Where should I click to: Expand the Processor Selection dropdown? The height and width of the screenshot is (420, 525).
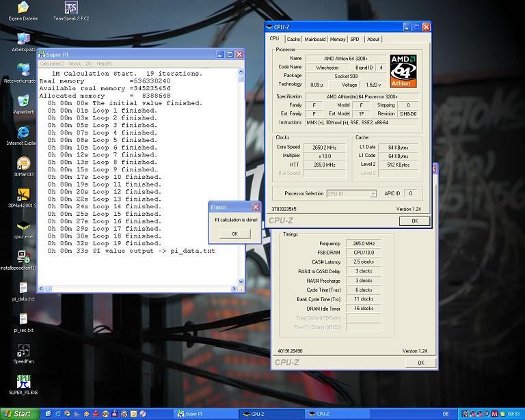pos(373,194)
